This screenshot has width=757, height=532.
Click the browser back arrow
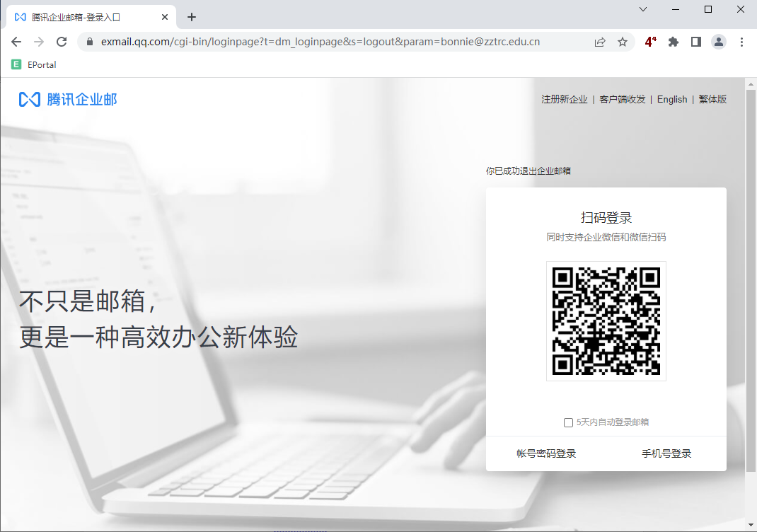click(x=16, y=42)
